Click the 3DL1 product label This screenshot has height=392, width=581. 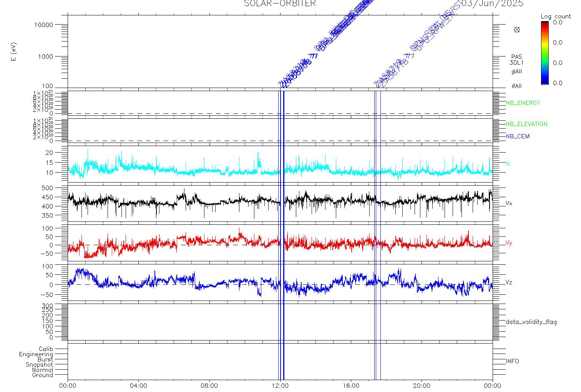517,63
